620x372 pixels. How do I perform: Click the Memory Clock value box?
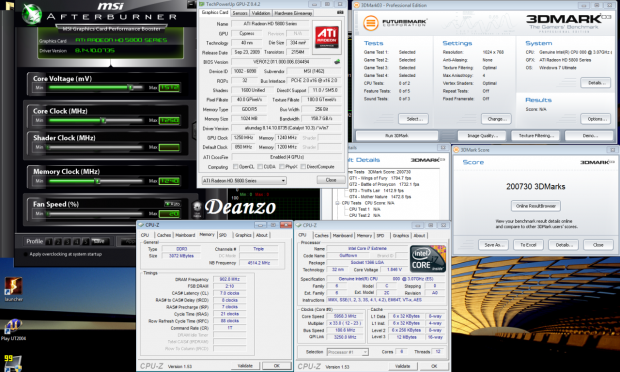pos(169,181)
